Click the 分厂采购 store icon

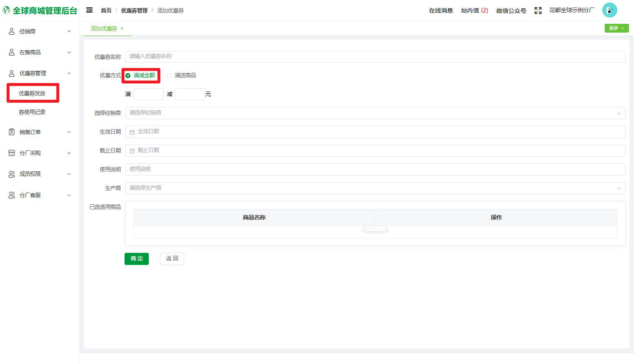[x=12, y=153]
